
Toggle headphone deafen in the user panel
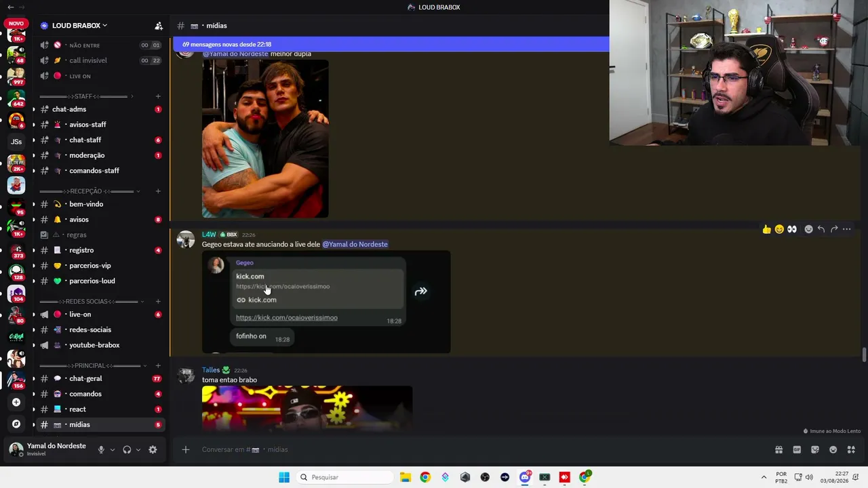point(127,449)
